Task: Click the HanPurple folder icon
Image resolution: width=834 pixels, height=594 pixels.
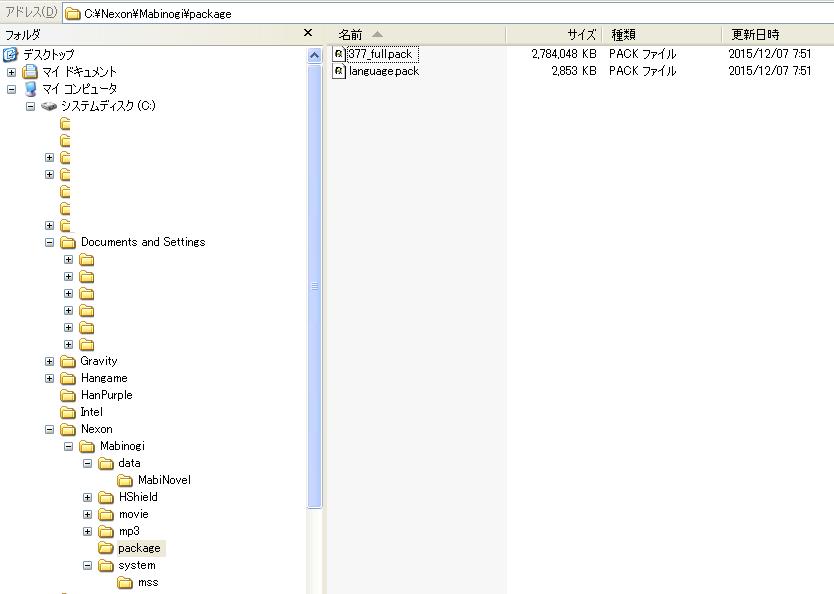Action: click(x=68, y=395)
